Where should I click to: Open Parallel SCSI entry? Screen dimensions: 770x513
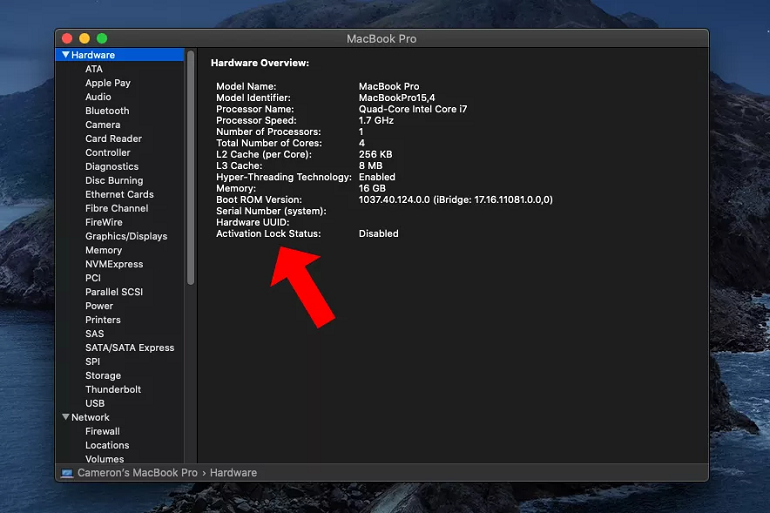(x=114, y=292)
